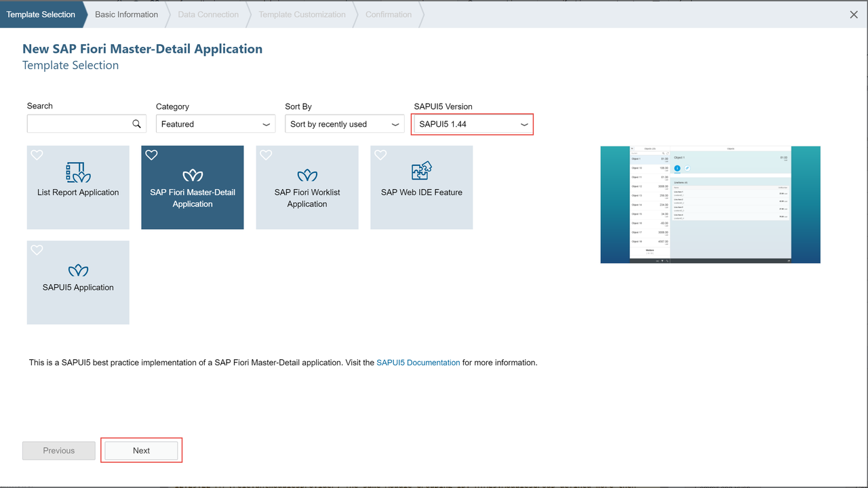This screenshot has height=488, width=868.
Task: Favorite the SAP Fiori Master-Detail tile heart
Action: point(152,155)
